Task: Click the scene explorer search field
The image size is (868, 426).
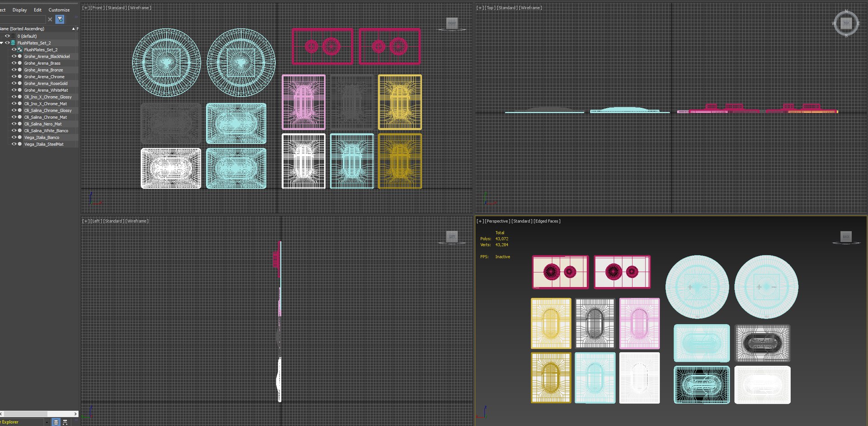Action: click(23, 19)
